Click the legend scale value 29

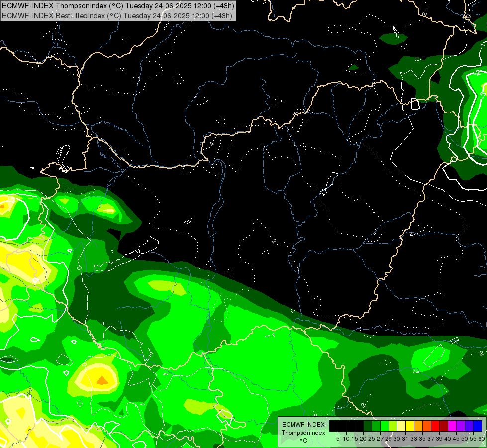[x=389, y=439]
